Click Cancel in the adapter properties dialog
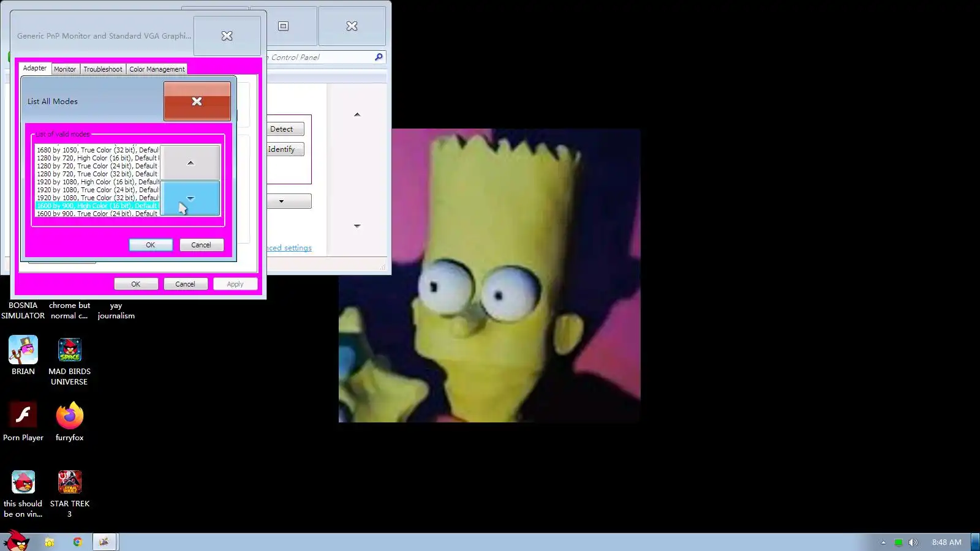 point(185,284)
